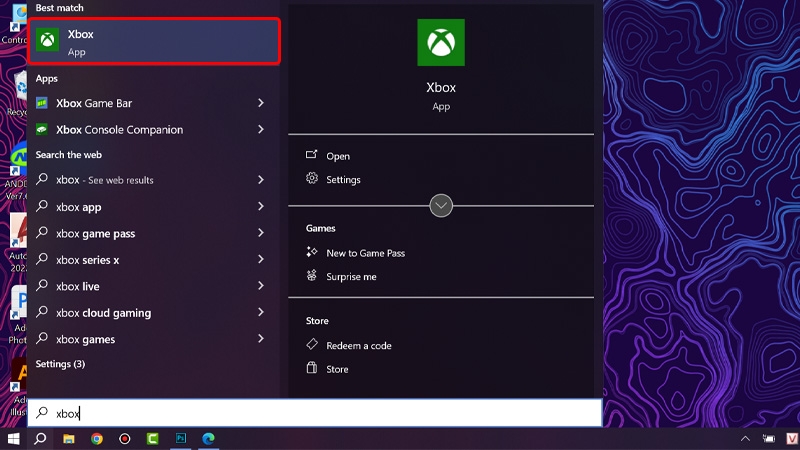800x450 pixels.
Task: Click the large Xbox logo in preview pane
Action: point(441,42)
